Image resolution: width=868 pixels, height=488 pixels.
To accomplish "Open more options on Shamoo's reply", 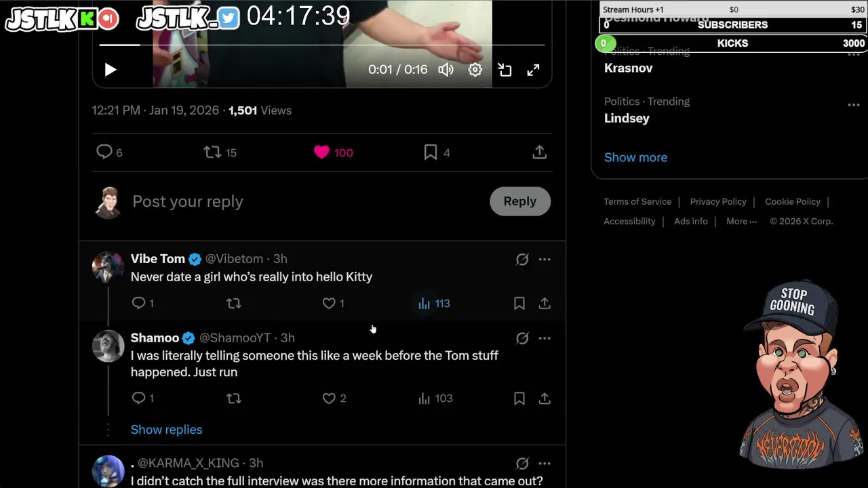I will coord(545,338).
